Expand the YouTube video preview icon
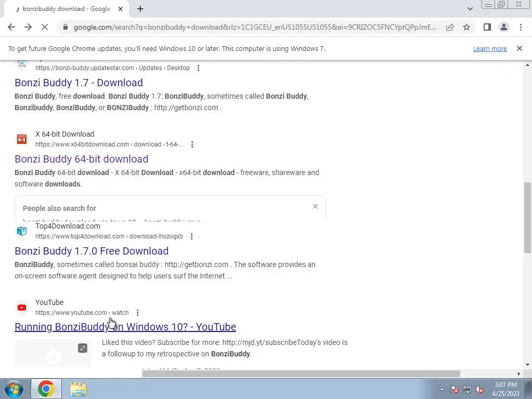The width and height of the screenshot is (532, 399). pyautogui.click(x=83, y=348)
